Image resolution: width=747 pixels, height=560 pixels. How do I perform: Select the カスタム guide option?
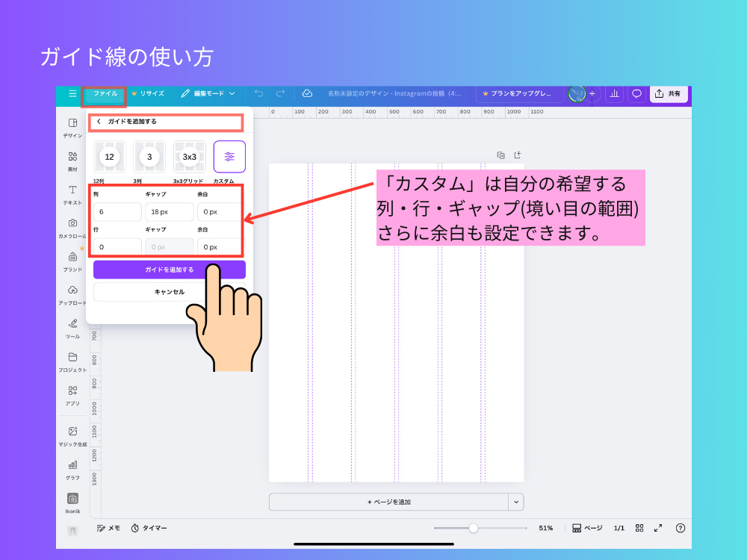[x=229, y=157]
